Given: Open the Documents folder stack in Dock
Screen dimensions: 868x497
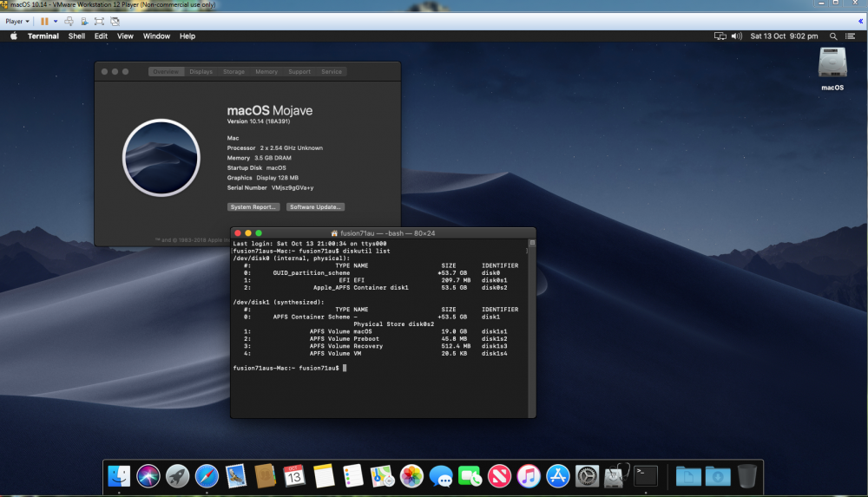Looking at the screenshot, I should pos(688,476).
